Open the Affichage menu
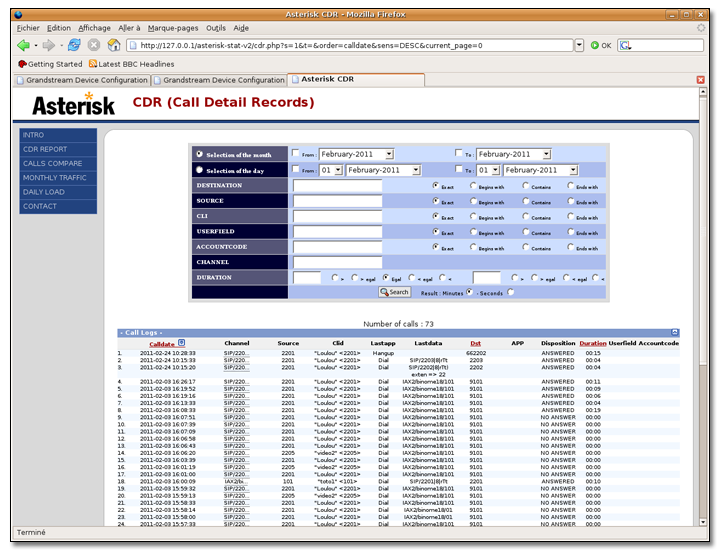Viewport: 721px width, 555px height. [x=94, y=28]
